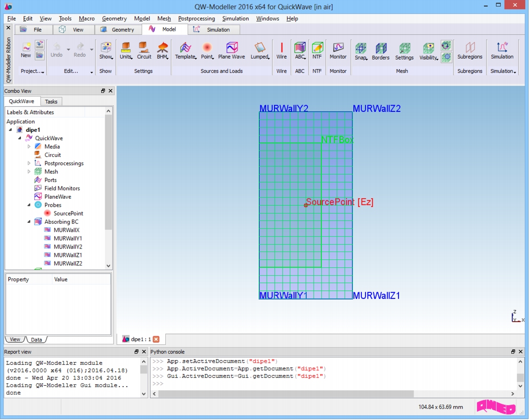Select the Plane Wave tool
The image size is (529, 420).
click(231, 51)
